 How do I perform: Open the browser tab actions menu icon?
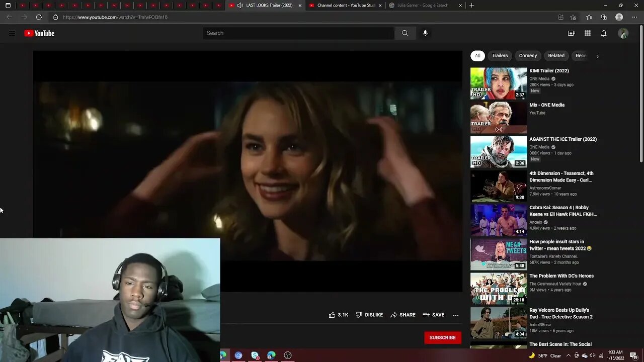click(8, 6)
